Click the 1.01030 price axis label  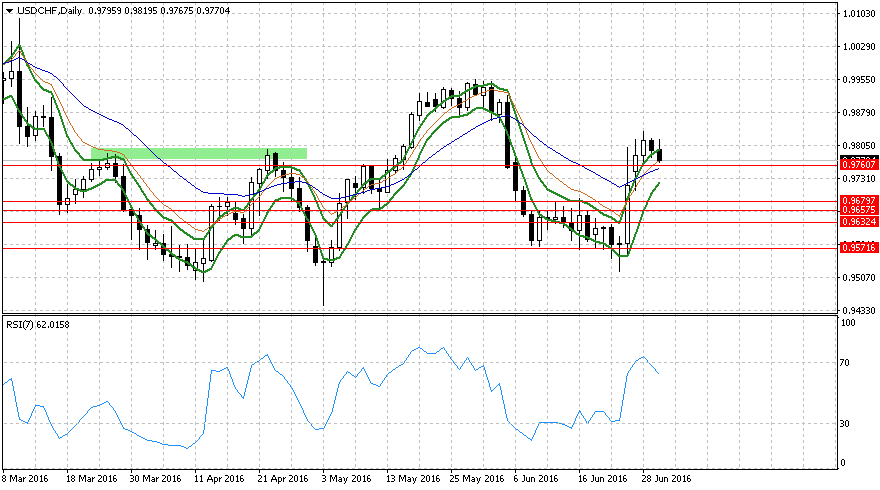859,13
